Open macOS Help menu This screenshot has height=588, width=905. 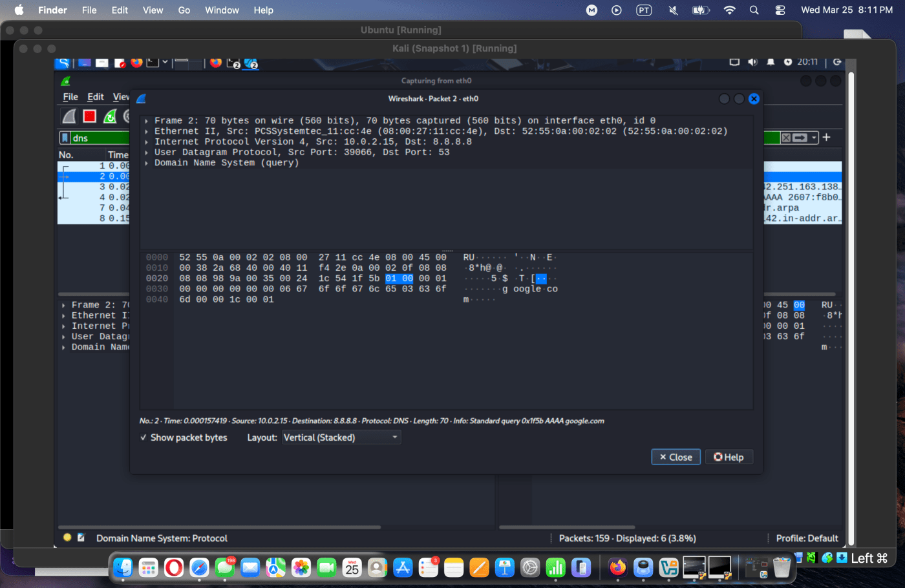click(x=263, y=10)
